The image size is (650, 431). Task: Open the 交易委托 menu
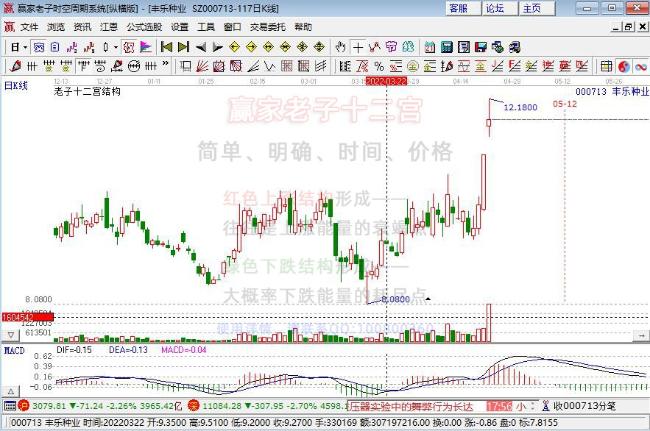click(x=267, y=27)
